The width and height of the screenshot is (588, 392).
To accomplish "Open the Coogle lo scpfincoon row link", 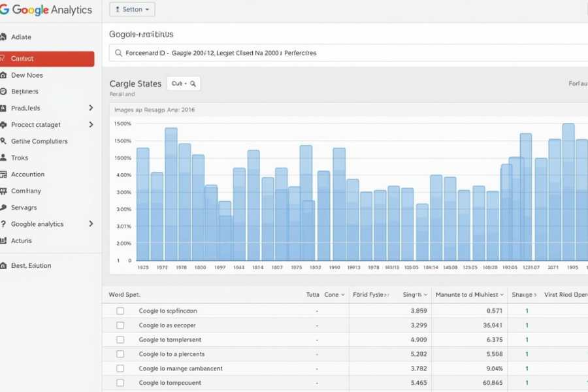I will coord(168,310).
